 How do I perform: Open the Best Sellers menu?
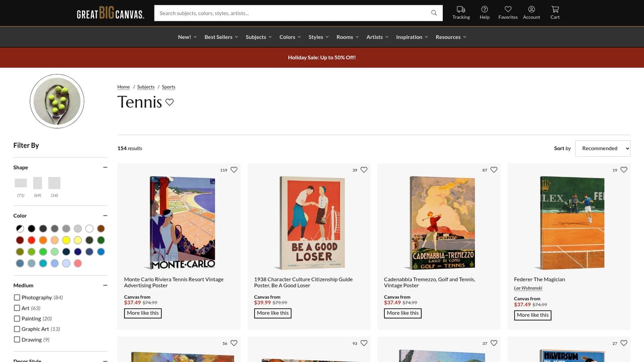pos(221,37)
